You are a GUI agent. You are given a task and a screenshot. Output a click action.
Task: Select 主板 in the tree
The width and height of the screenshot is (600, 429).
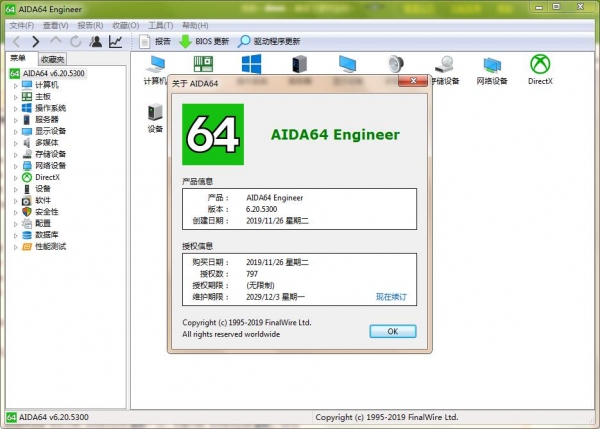point(43,96)
